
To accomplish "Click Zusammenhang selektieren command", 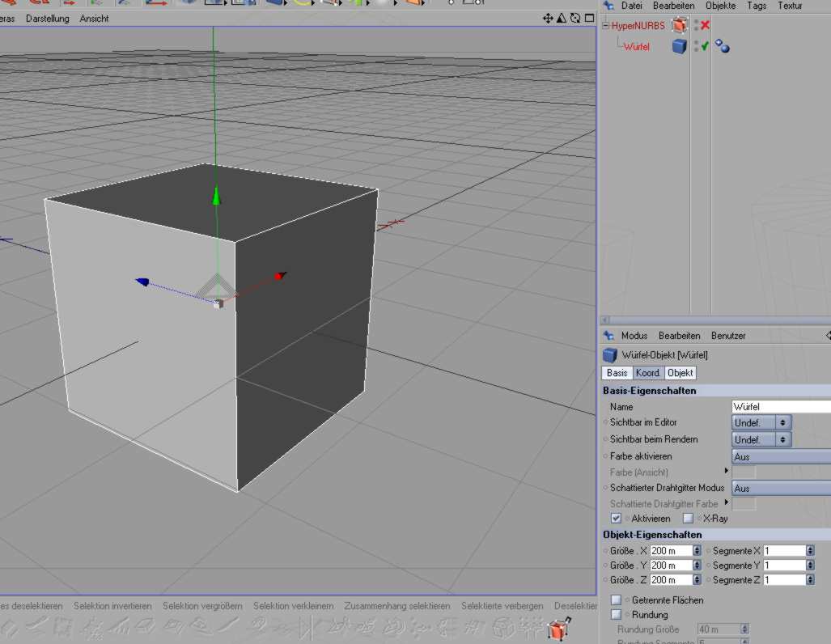I will (x=396, y=606).
